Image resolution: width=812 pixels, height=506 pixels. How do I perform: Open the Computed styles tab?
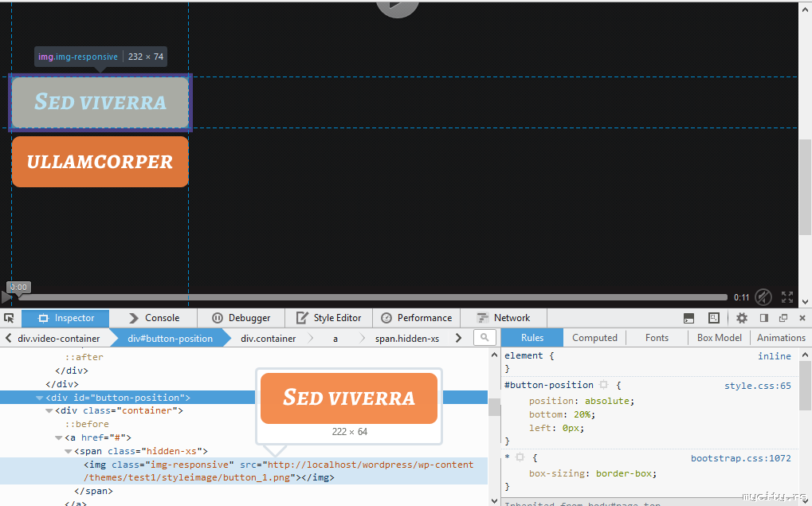coord(594,338)
